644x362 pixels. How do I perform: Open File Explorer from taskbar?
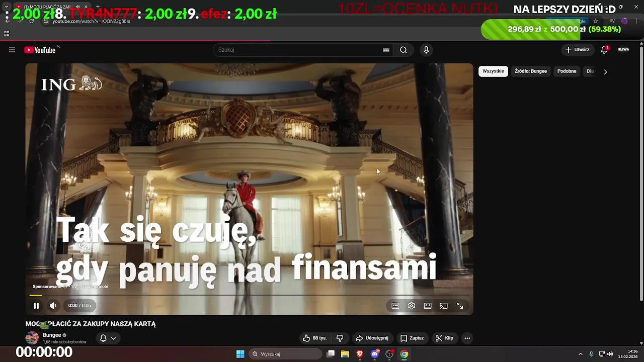345,354
